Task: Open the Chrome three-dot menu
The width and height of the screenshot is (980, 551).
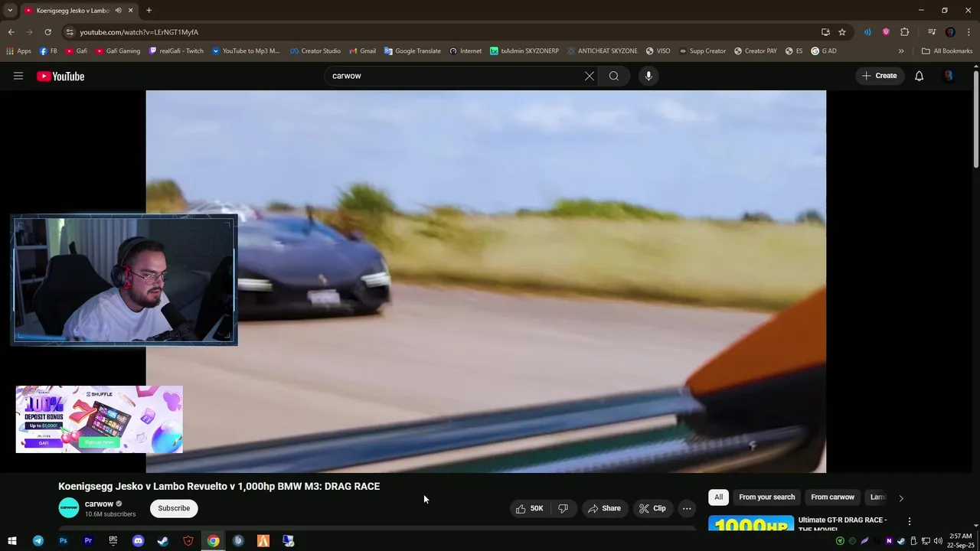Action: point(969,32)
